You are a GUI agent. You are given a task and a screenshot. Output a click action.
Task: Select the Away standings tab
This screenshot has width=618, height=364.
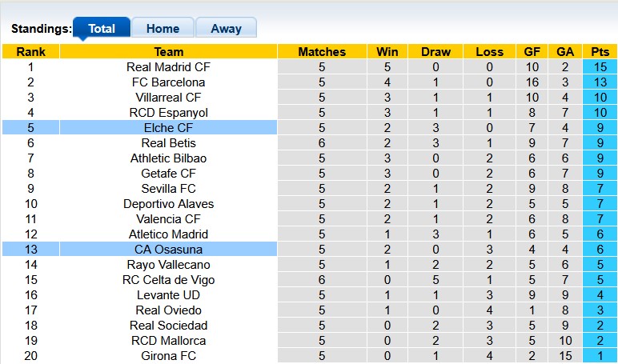(x=226, y=28)
